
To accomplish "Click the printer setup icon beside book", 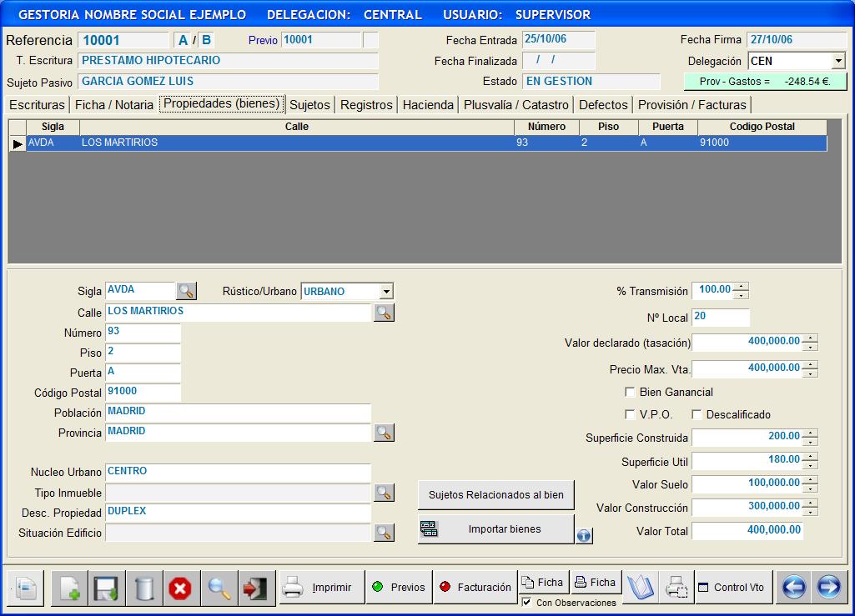I will (x=676, y=588).
